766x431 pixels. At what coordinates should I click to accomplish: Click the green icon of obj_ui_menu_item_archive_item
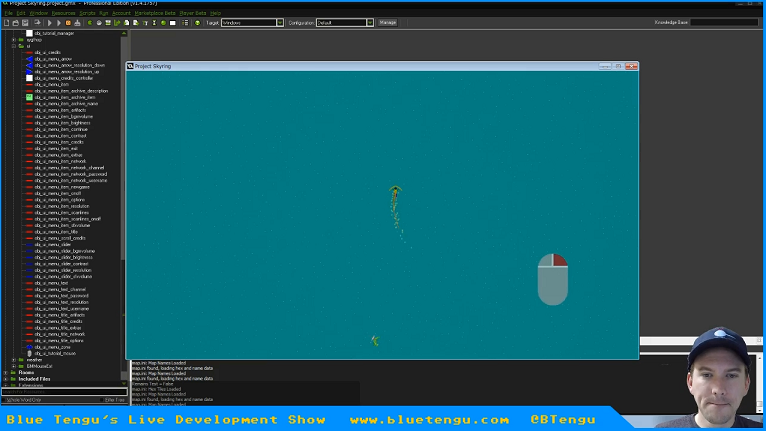pyautogui.click(x=29, y=97)
